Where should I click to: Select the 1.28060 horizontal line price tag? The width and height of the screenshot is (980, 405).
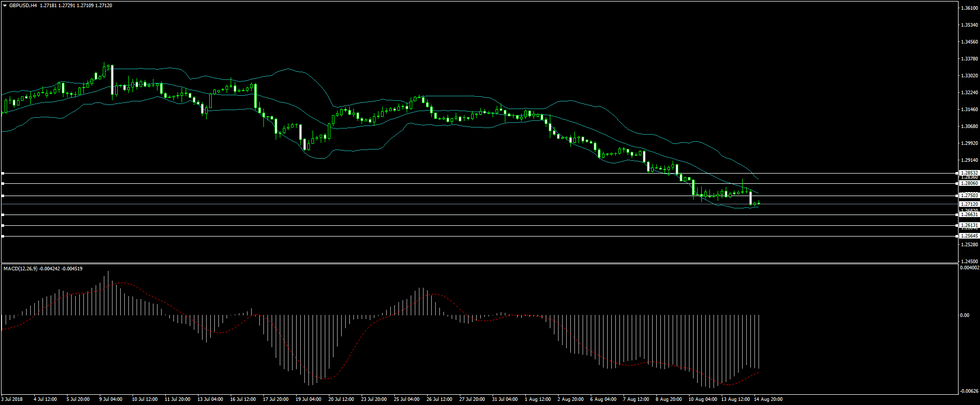point(969,183)
